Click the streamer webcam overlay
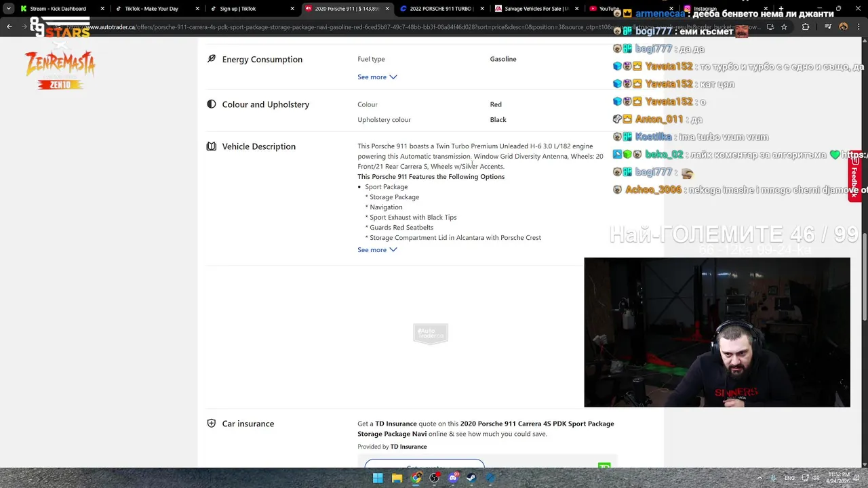This screenshot has height=488, width=868. [717, 332]
